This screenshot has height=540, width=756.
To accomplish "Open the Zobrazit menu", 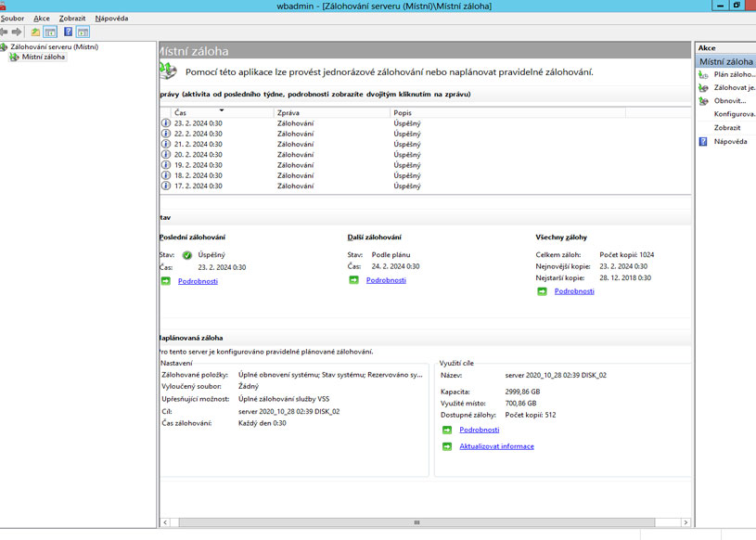I will tap(72, 19).
